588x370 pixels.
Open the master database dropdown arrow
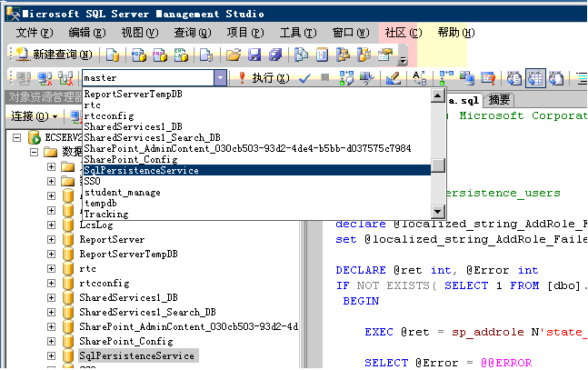(220, 78)
